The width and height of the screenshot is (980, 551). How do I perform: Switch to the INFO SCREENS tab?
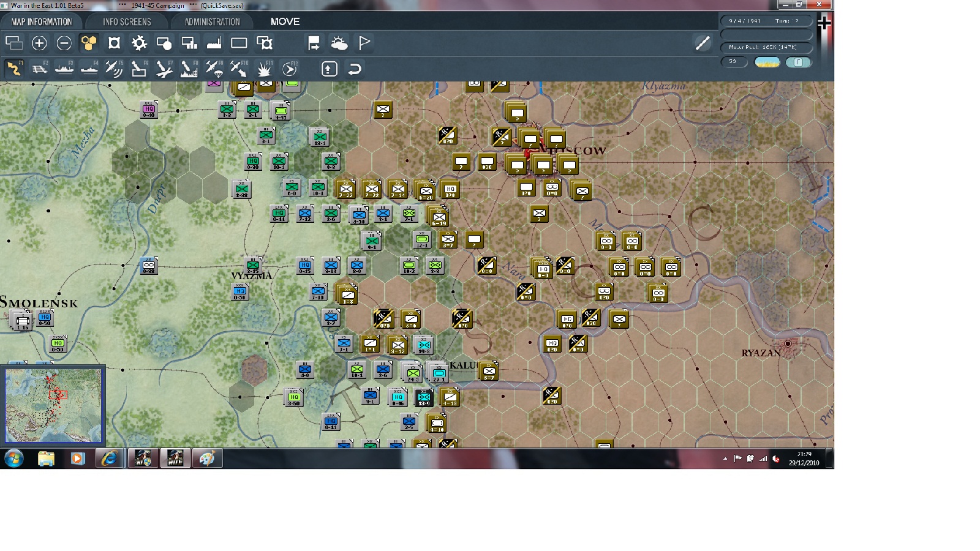[127, 21]
